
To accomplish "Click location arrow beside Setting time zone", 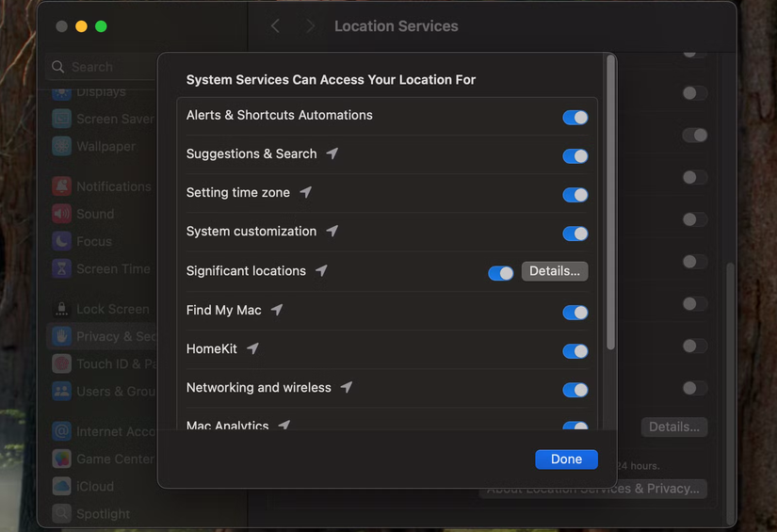I will coord(306,192).
